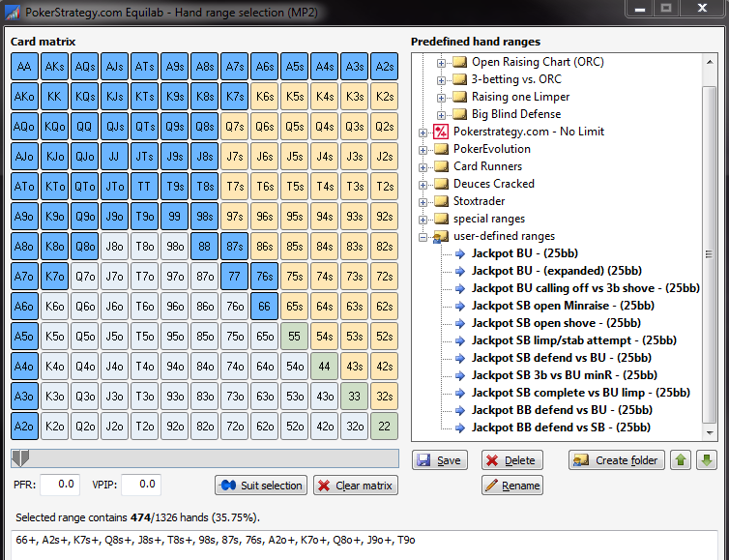Select Jackpot BB defend vs BU range
Screen dimensions: 729x560
pos(562,410)
